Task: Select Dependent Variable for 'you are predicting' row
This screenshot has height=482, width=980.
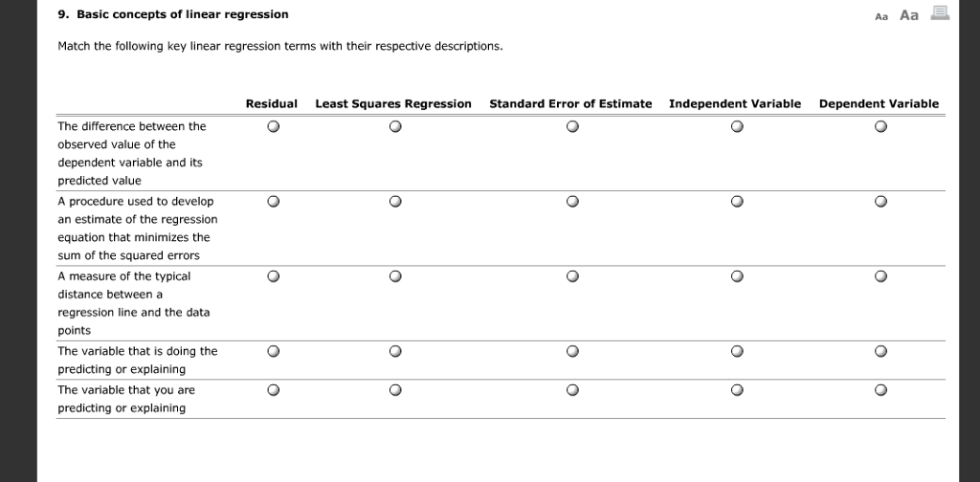Action: pyautogui.click(x=880, y=390)
